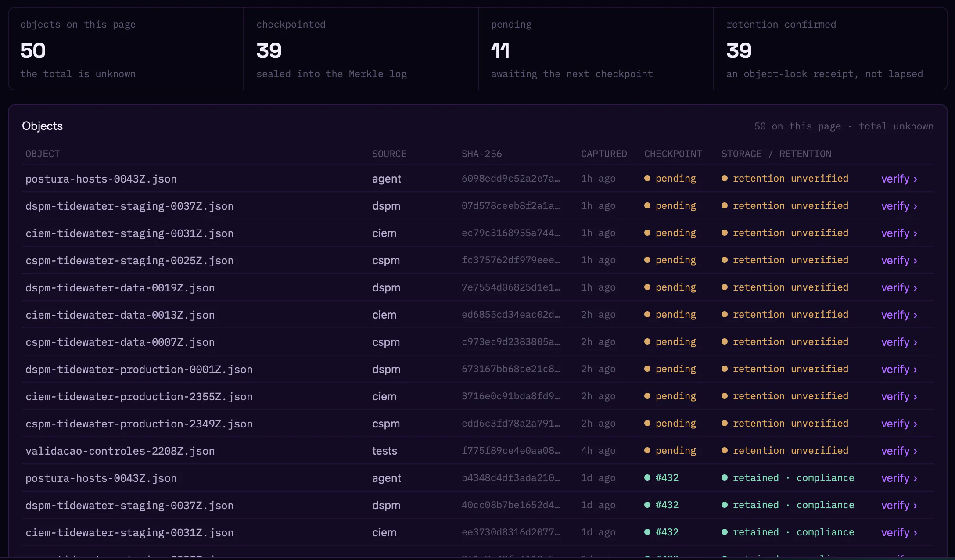Click the SHA-256 column header
The height and width of the screenshot is (560, 955).
(481, 154)
